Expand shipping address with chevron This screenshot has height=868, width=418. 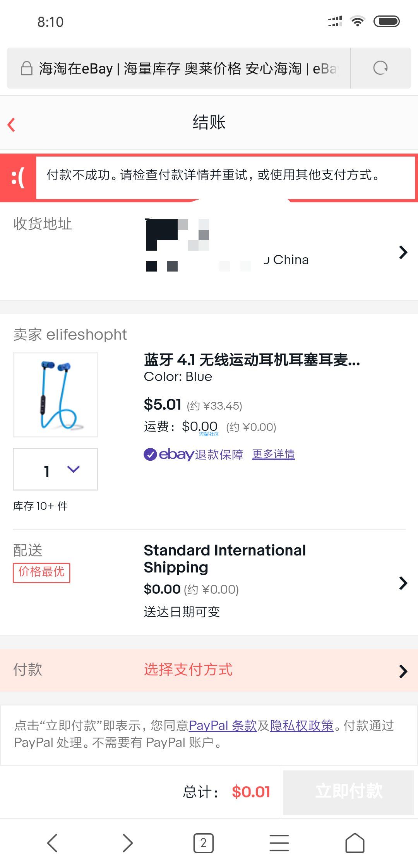403,252
